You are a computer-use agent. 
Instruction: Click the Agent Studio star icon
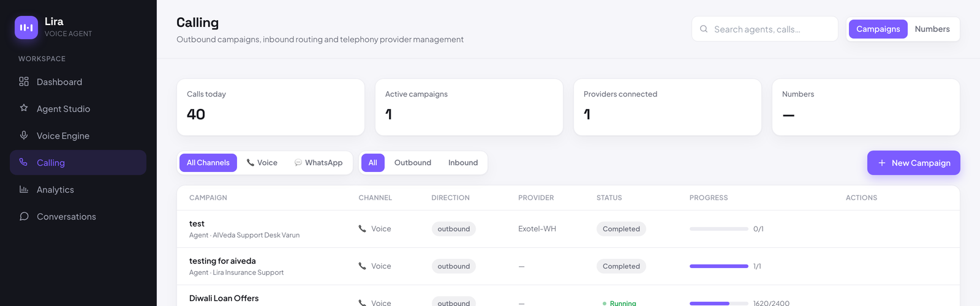(x=24, y=108)
